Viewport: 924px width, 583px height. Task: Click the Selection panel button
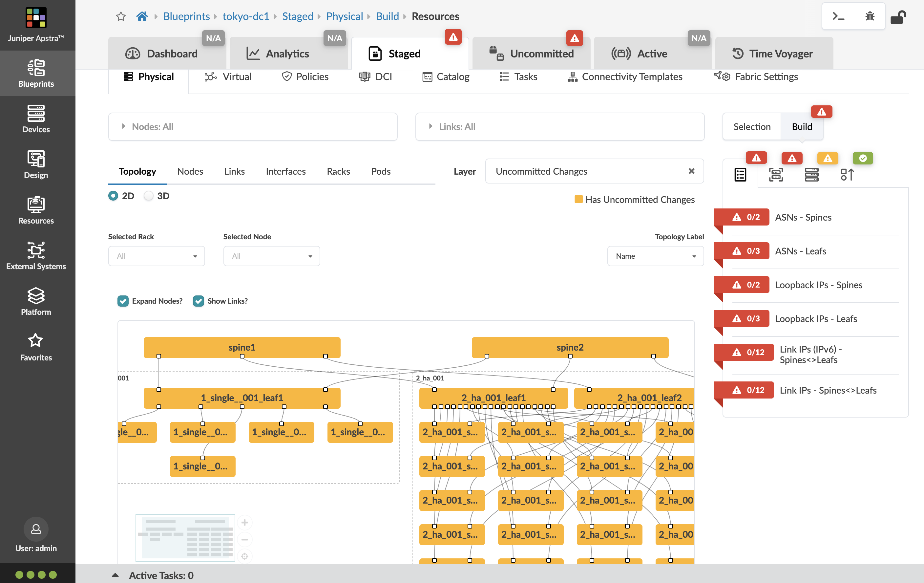point(751,127)
